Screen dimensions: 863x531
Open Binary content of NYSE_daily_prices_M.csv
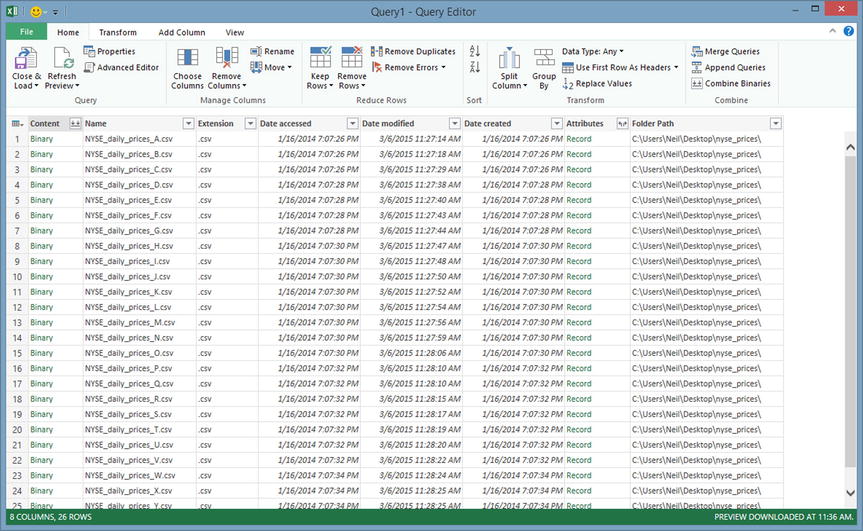tap(41, 322)
